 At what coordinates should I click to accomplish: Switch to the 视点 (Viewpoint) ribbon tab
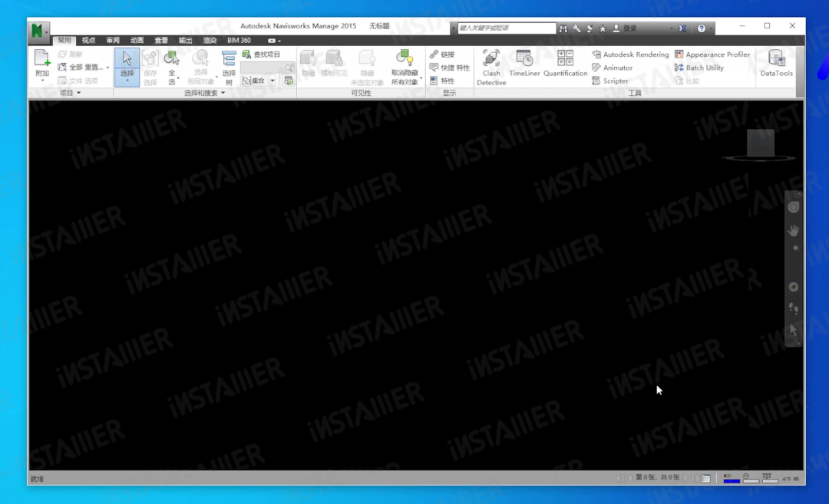(88, 41)
